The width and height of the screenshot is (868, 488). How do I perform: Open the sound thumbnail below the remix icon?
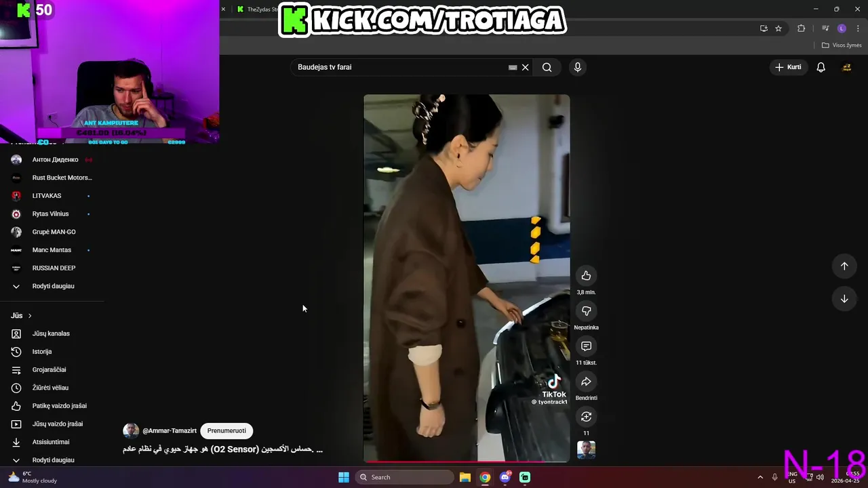click(586, 450)
